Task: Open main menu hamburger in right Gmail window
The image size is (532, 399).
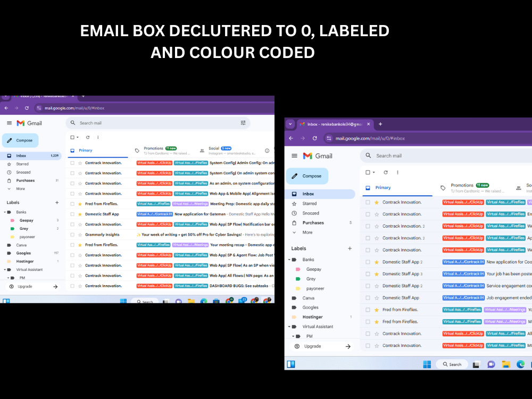Action: (294, 156)
